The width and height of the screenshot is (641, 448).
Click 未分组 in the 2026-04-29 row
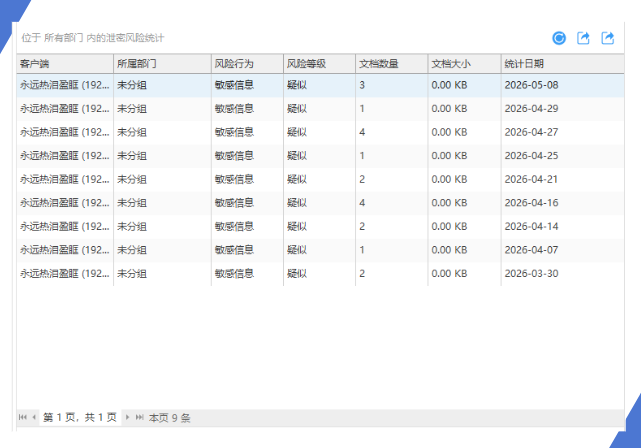[132, 109]
